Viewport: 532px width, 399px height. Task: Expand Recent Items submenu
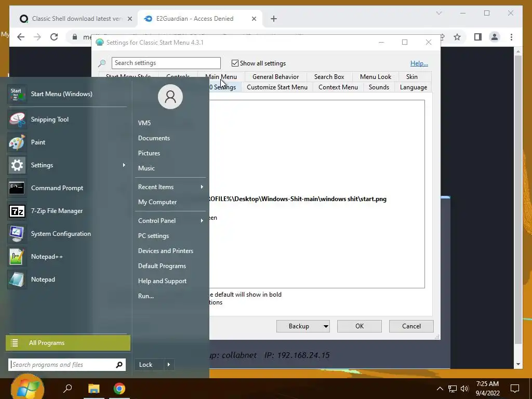click(202, 187)
